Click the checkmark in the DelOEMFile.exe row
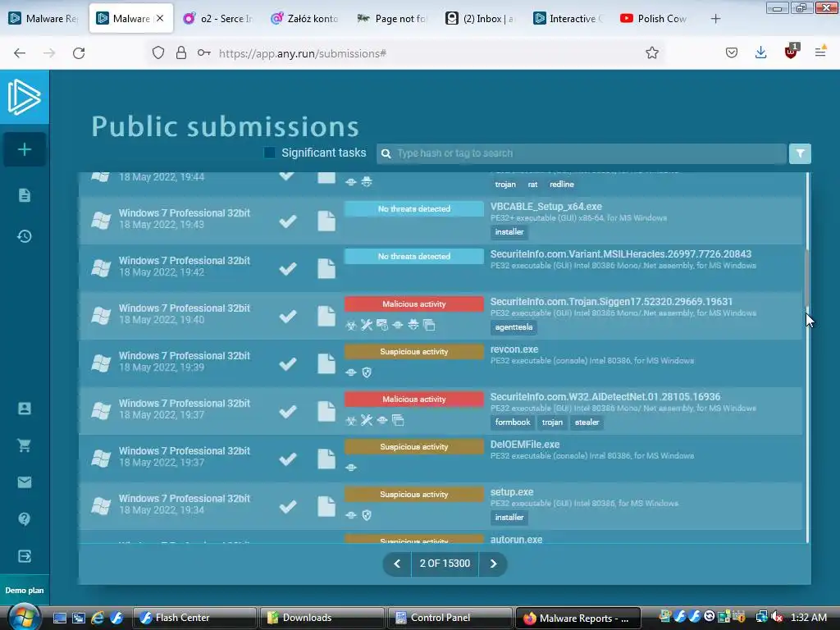Image resolution: width=840 pixels, height=630 pixels. click(x=288, y=459)
